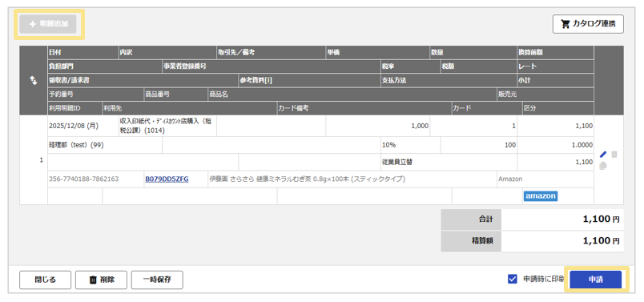Image resolution: width=644 pixels, height=302 pixels.
Task: Click the 内訳 column header
Action: [x=167, y=53]
